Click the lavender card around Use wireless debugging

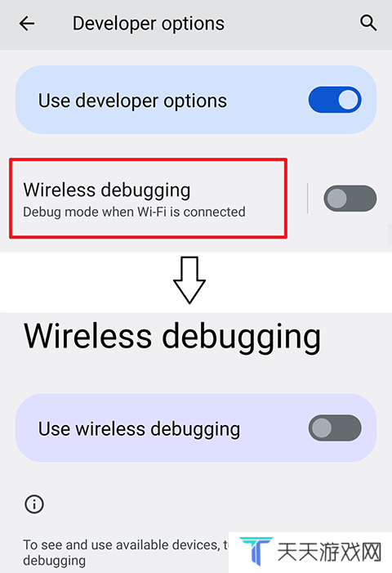pyautogui.click(x=196, y=428)
